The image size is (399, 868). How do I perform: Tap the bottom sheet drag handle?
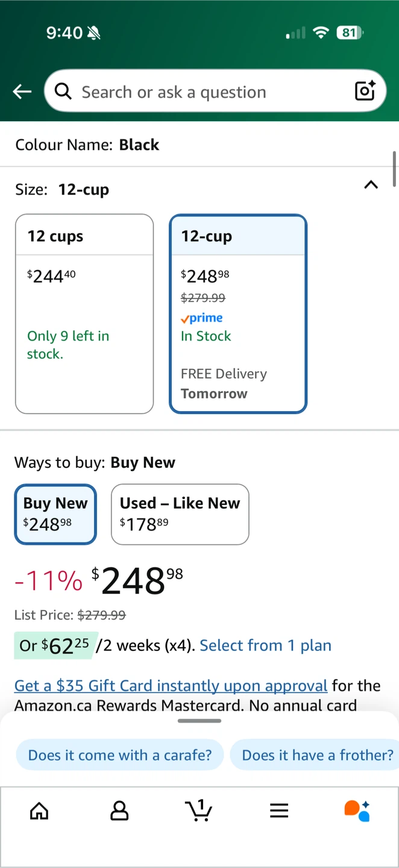point(199,721)
